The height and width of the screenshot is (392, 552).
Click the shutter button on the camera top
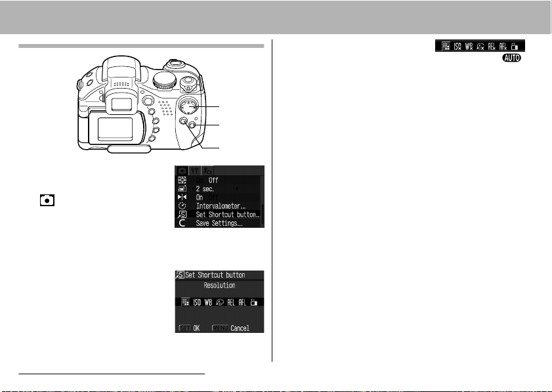(175, 64)
